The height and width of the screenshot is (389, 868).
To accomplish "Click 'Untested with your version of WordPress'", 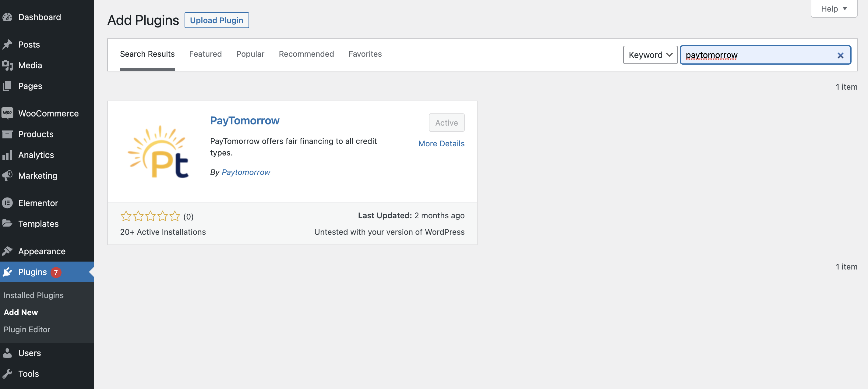I will pos(389,232).
